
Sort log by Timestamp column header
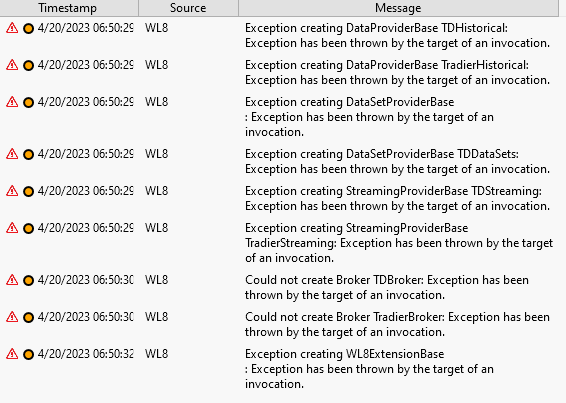pyautogui.click(x=69, y=8)
